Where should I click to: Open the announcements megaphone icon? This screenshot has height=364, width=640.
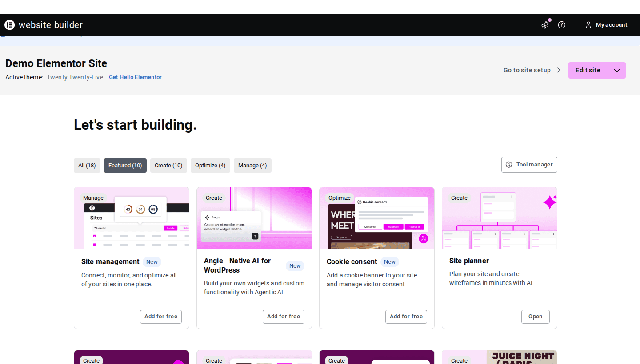[x=545, y=25]
